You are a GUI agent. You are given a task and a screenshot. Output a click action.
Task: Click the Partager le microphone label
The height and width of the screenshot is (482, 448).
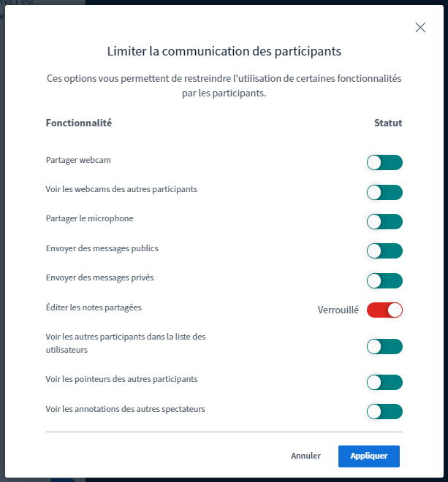[x=89, y=218]
